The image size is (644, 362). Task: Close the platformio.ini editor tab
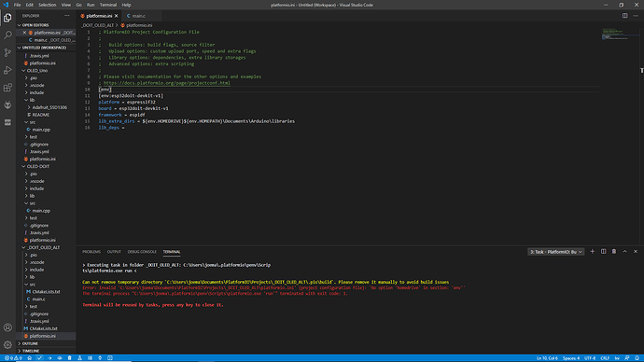[117, 16]
